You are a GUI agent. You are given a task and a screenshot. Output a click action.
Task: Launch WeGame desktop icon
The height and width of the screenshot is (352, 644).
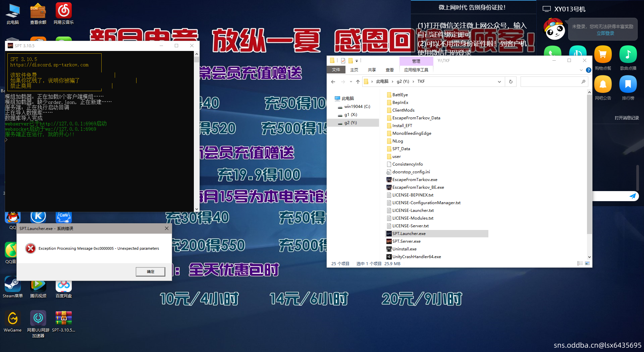point(13,321)
